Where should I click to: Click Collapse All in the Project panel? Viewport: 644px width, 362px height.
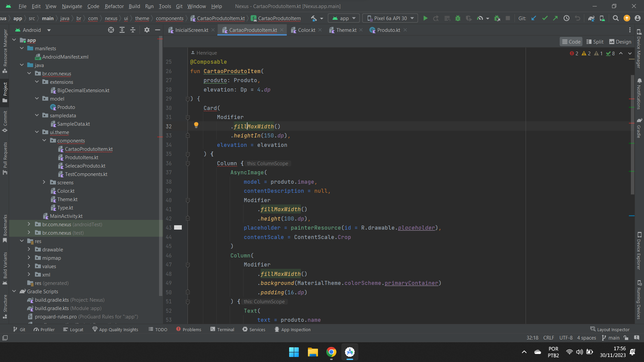click(x=133, y=30)
